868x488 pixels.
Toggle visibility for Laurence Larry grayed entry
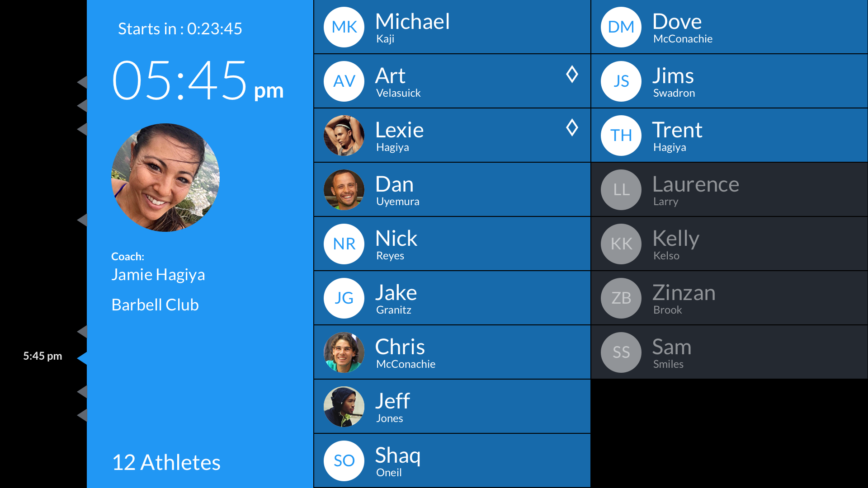[728, 189]
